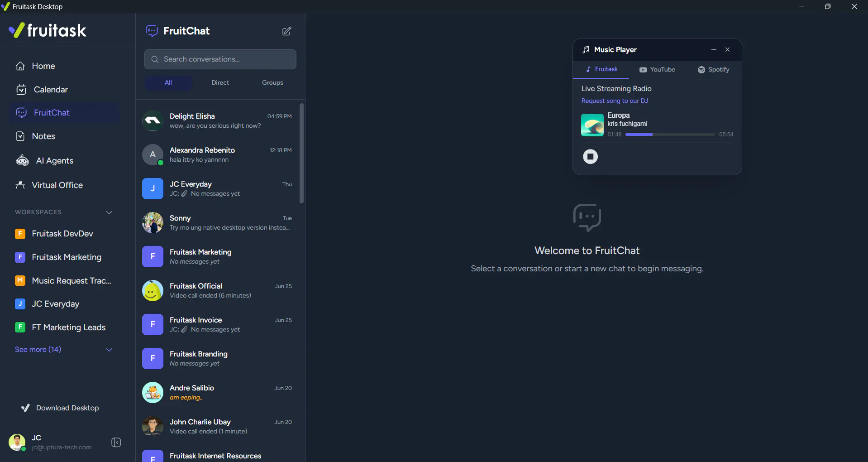The width and height of the screenshot is (868, 462).
Task: Open Fruitask Marketing chat conversation
Action: pyautogui.click(x=217, y=257)
